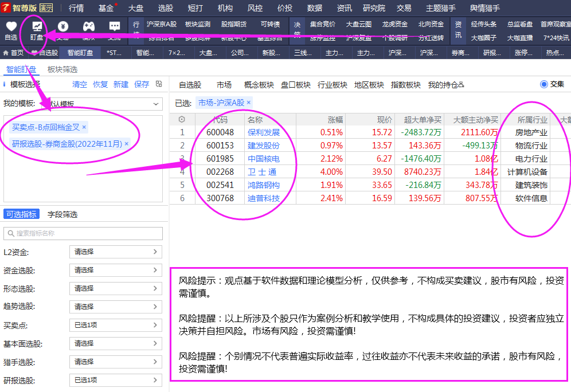
Task: Click the template expand icon beside 保存
Action: (x=159, y=84)
